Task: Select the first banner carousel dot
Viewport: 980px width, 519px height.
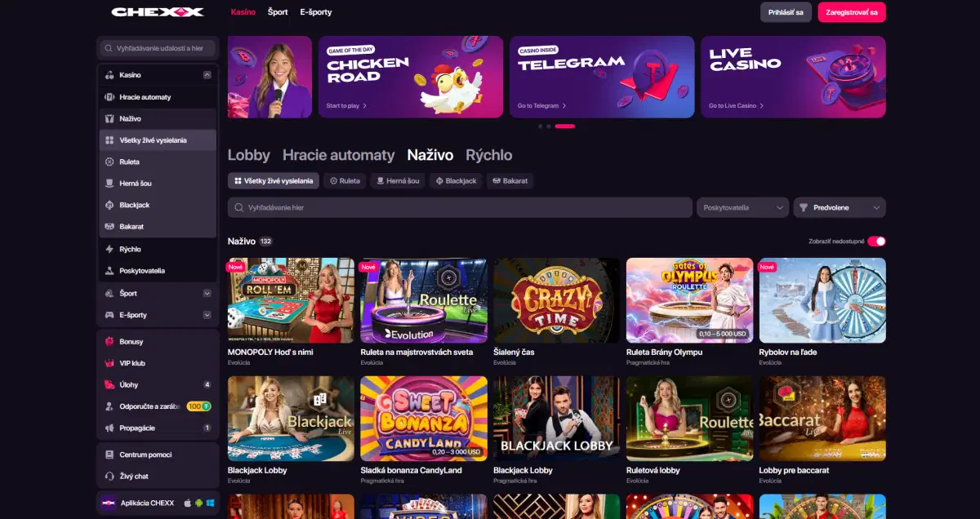Action: click(540, 126)
